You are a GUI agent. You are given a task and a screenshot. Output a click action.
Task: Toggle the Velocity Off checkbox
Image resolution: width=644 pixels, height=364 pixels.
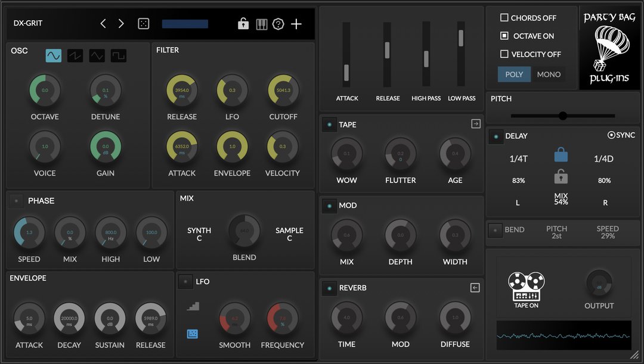504,54
